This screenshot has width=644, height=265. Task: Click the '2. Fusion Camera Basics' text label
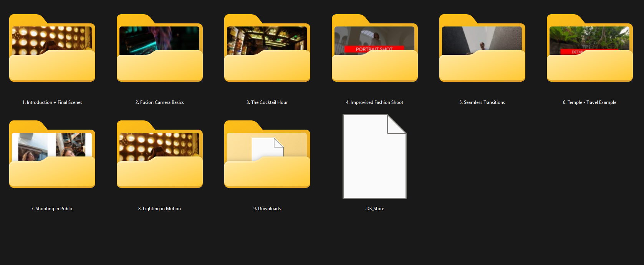(160, 102)
